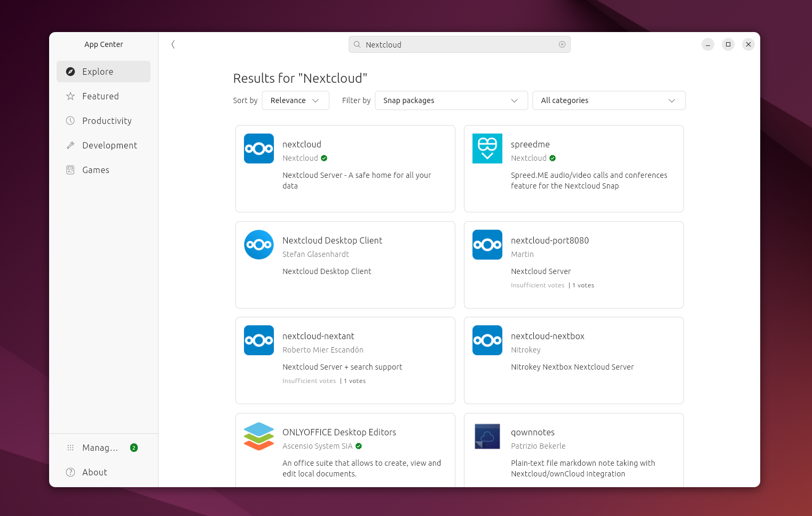Open the nextcloud app title
812x516 pixels.
(302, 144)
